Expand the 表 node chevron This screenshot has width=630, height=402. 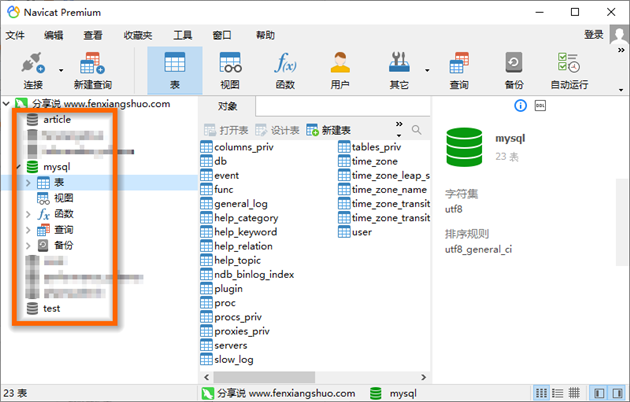pyautogui.click(x=28, y=183)
